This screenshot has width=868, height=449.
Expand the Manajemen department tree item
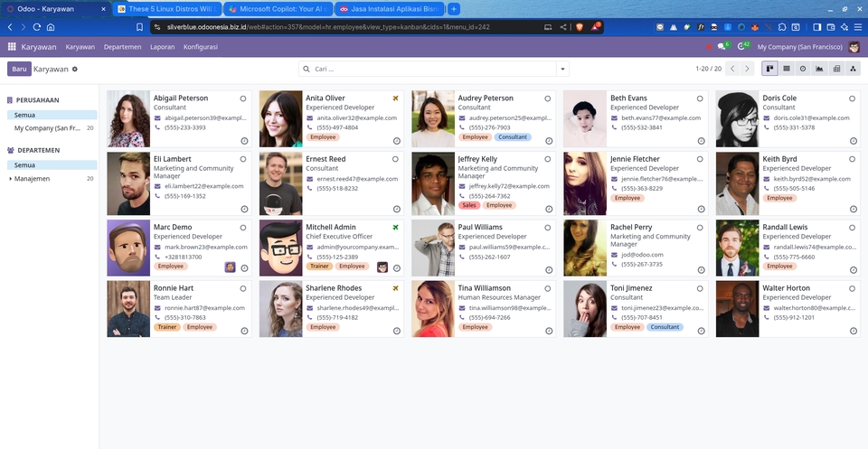[11, 179]
